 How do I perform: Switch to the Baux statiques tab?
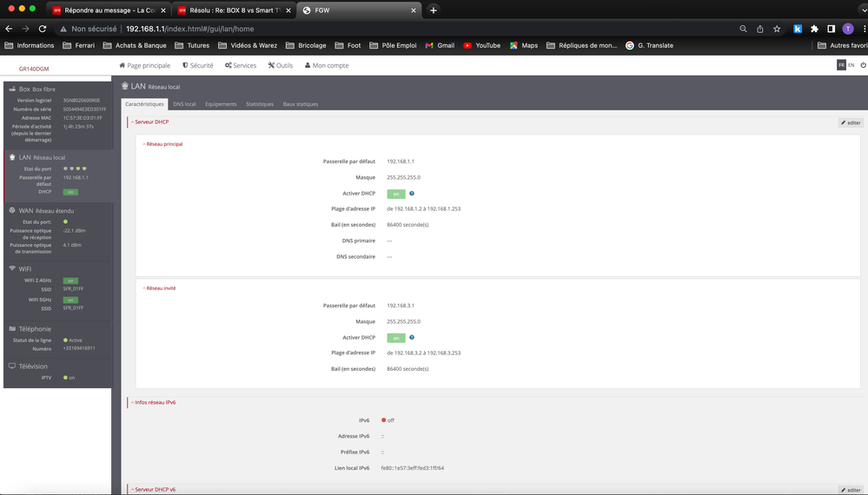tap(301, 104)
